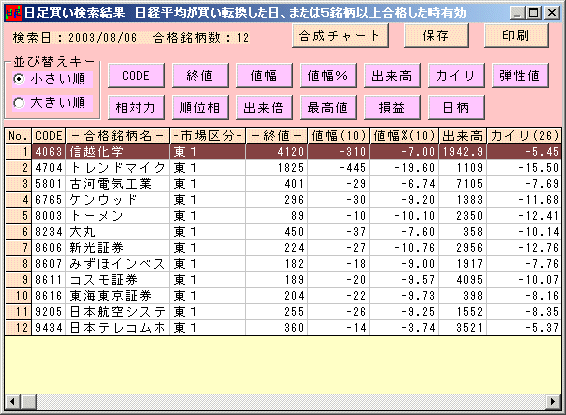The width and height of the screenshot is (566, 415).
Task: Click row number 12 cell
Action: pyautogui.click(x=18, y=328)
